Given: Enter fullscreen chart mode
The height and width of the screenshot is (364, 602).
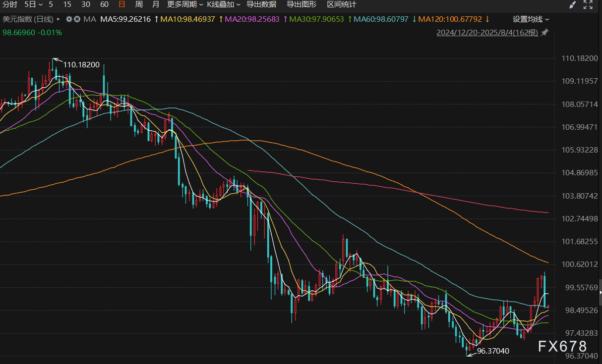Looking at the screenshot, I should click(x=588, y=5).
